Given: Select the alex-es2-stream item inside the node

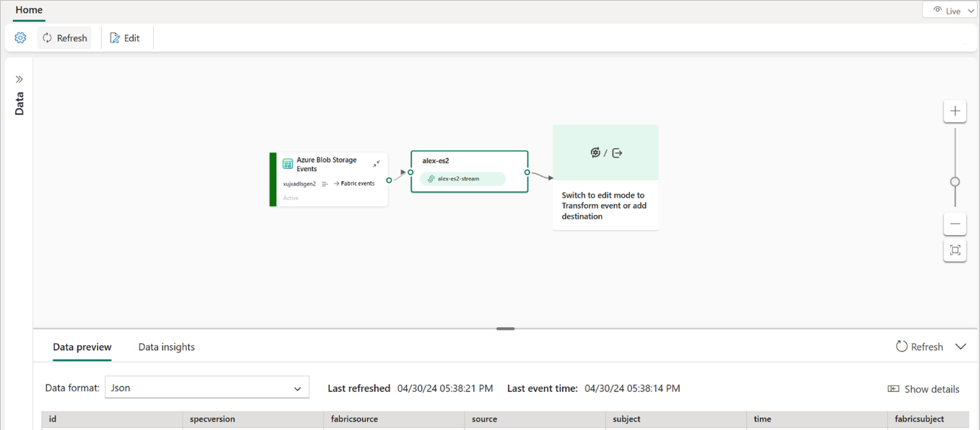Looking at the screenshot, I should (x=464, y=178).
